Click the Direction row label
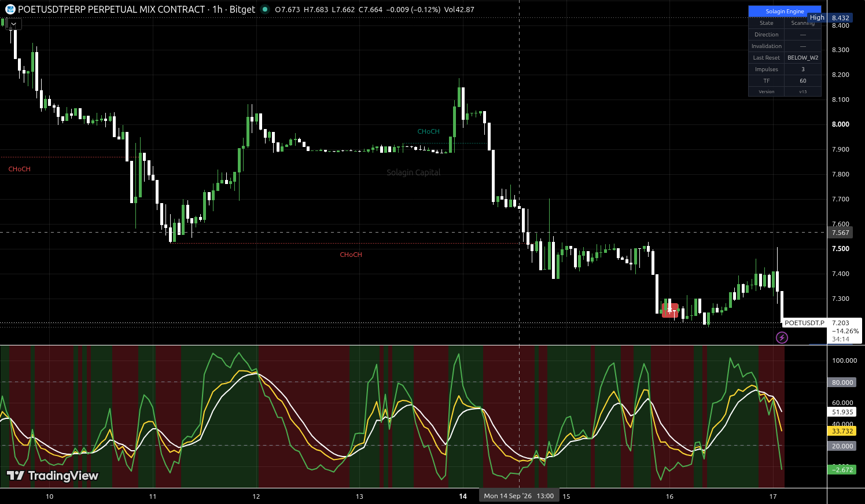The image size is (865, 504). [x=767, y=35]
